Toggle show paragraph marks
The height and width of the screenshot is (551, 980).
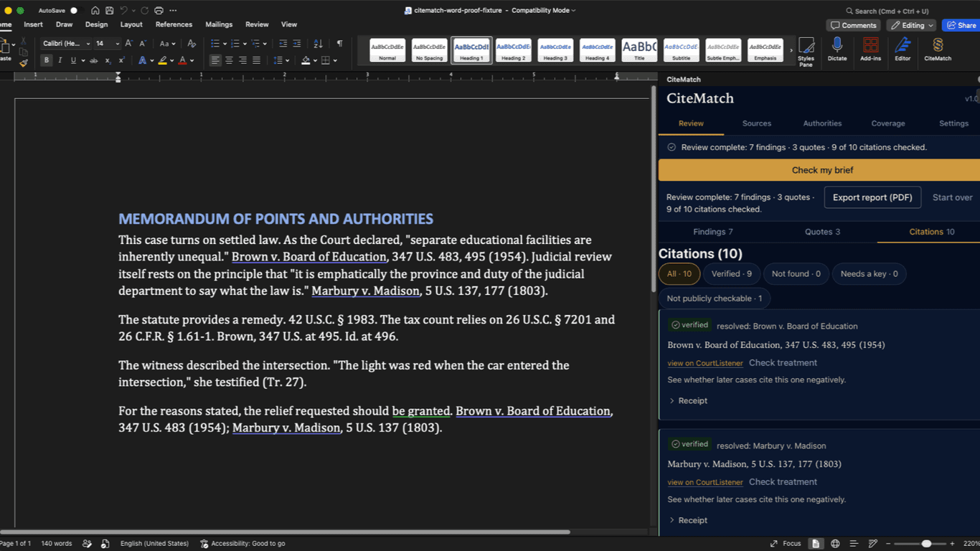click(x=339, y=44)
